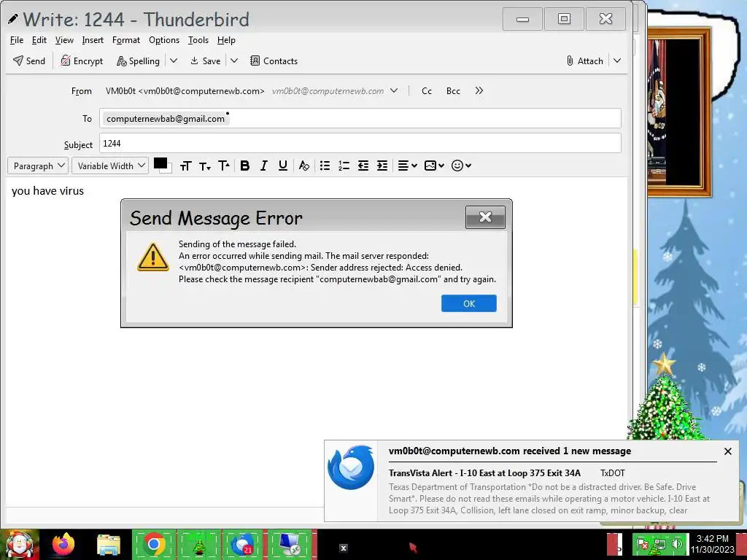747x560 pixels.
Task: Click the warning triangle icon in dialog
Action: click(153, 257)
